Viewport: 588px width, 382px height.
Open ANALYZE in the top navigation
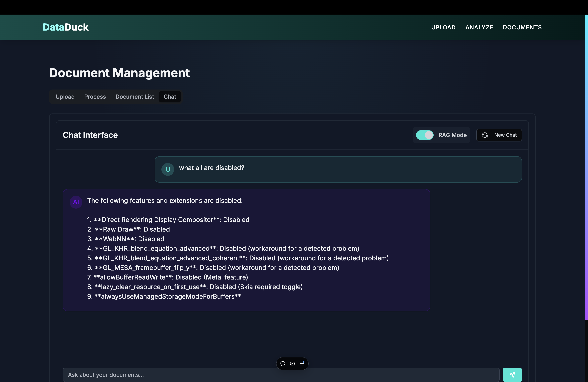pyautogui.click(x=479, y=27)
